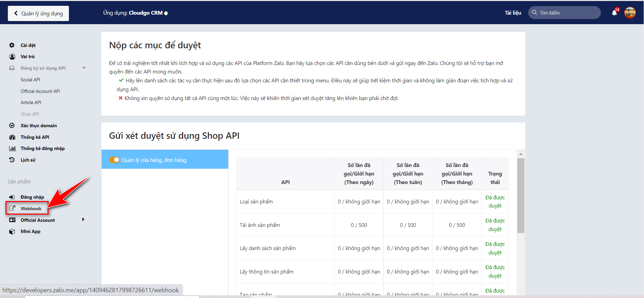Click the Xác thực domain check icon
Screen dimensions: 644x298
click(x=12, y=126)
